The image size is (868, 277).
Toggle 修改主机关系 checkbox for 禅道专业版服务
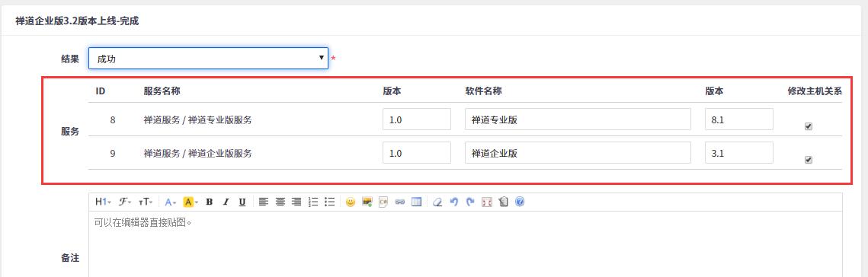click(809, 126)
